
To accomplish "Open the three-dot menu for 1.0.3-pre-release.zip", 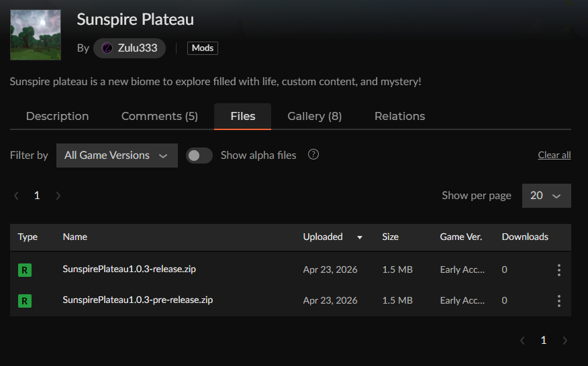I will (558, 300).
